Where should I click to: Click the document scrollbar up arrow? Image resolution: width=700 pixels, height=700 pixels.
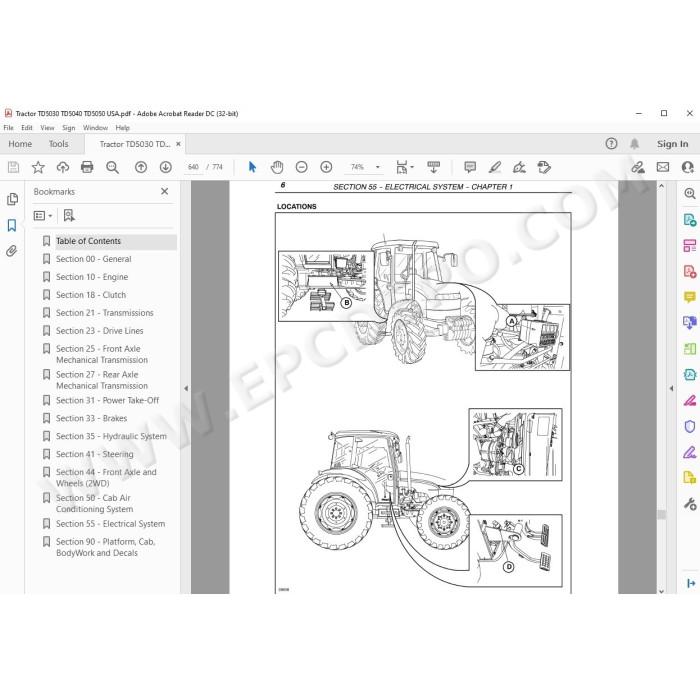click(661, 186)
